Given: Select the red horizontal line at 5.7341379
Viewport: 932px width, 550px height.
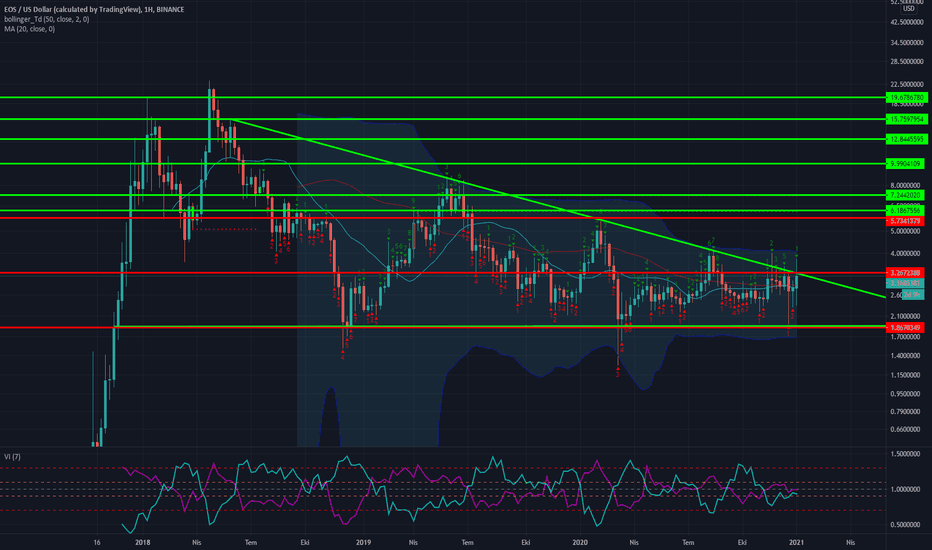Looking at the screenshot, I should click(443, 218).
